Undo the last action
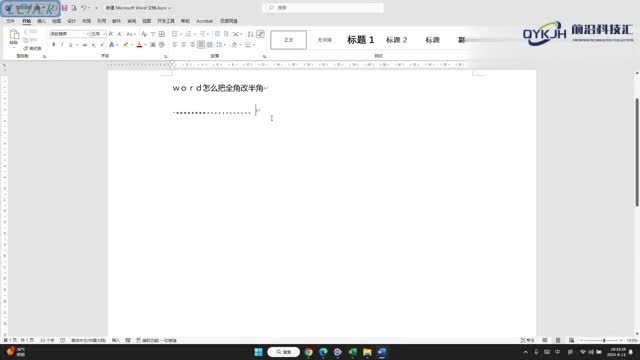640x360 pixels. coord(84,8)
